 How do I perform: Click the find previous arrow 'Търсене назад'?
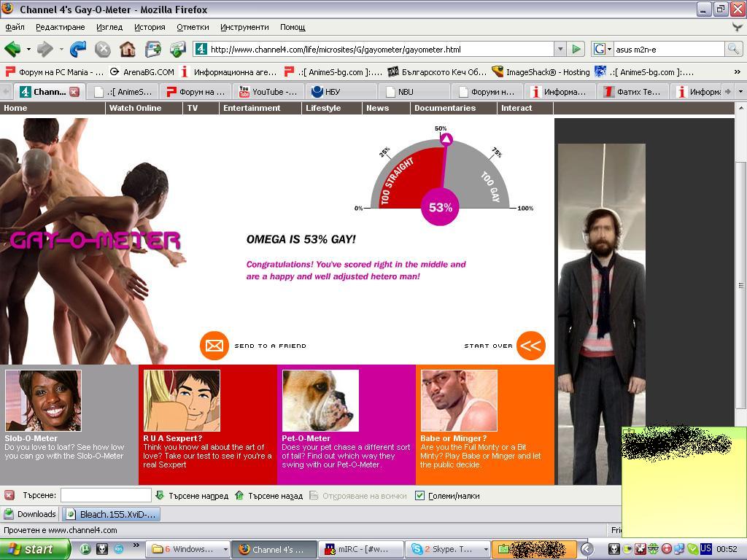coord(268,496)
